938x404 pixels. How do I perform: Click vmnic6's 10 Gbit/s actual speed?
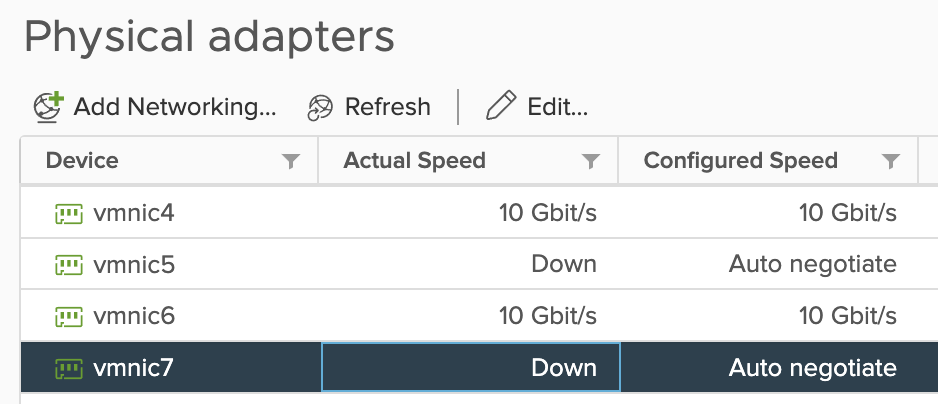tap(547, 316)
